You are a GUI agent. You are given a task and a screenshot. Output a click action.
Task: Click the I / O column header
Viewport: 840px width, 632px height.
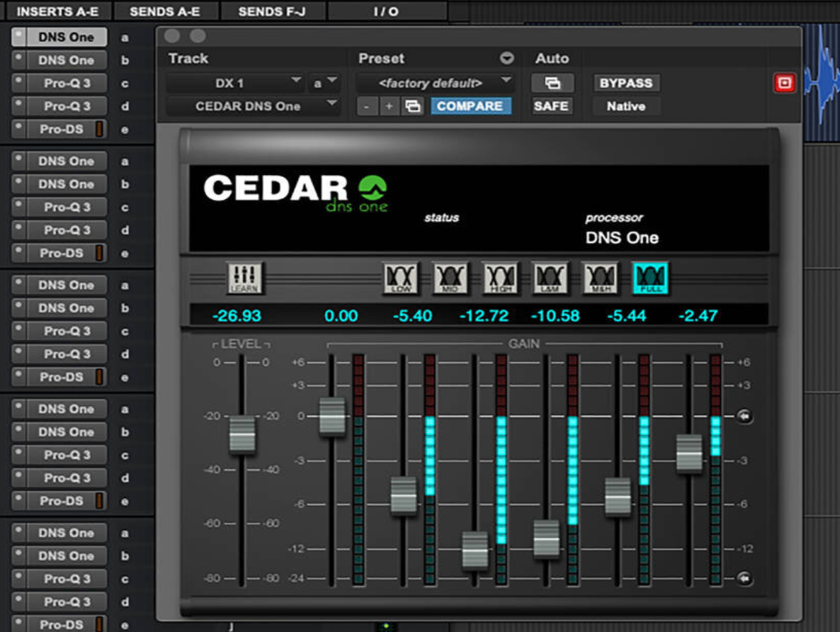point(386,11)
